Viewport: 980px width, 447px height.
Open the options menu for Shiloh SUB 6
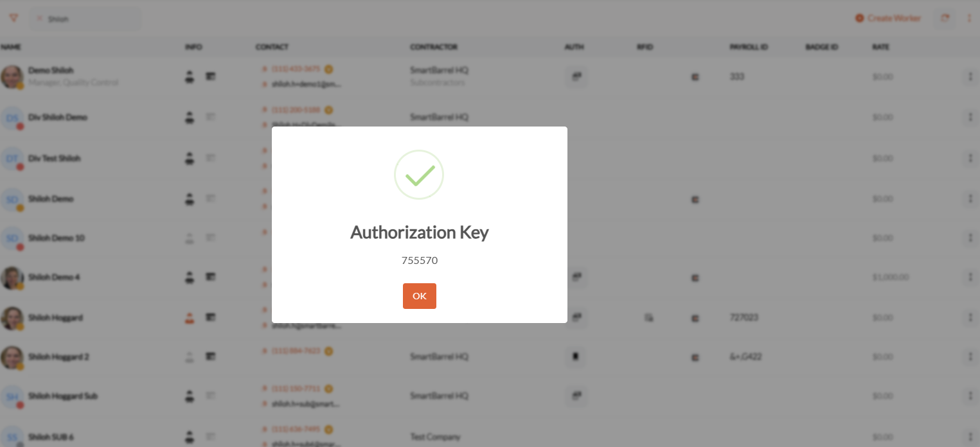(971, 437)
